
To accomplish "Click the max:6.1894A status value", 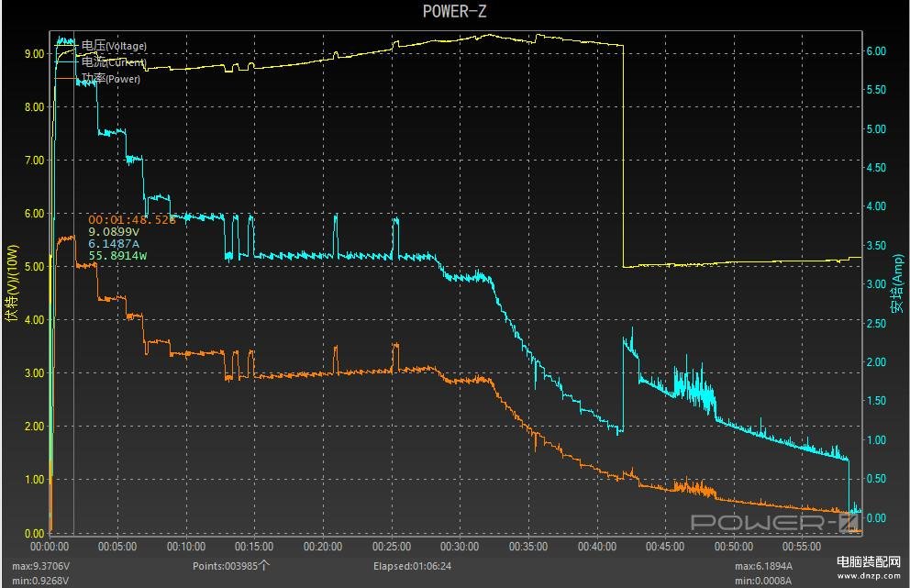I will point(764,566).
